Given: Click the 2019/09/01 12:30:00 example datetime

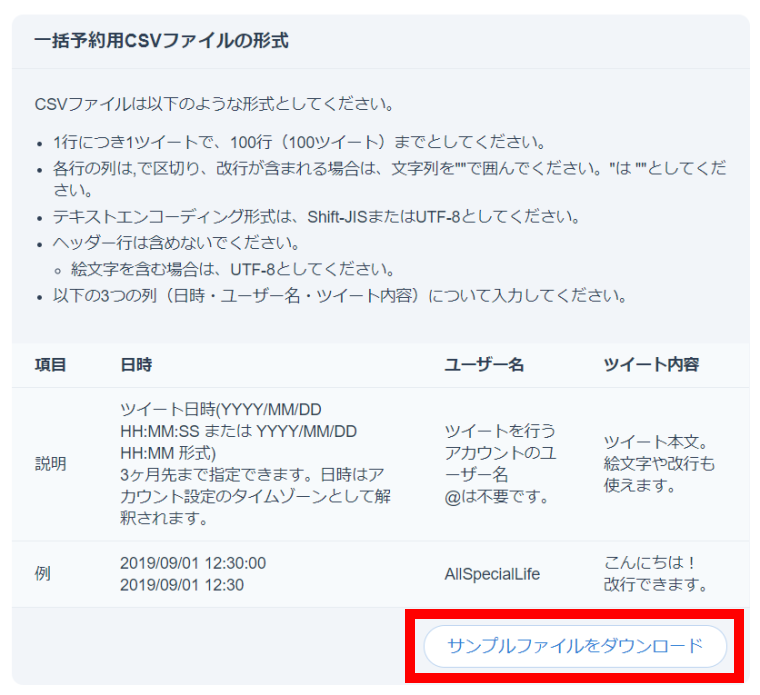Looking at the screenshot, I should (193, 563).
